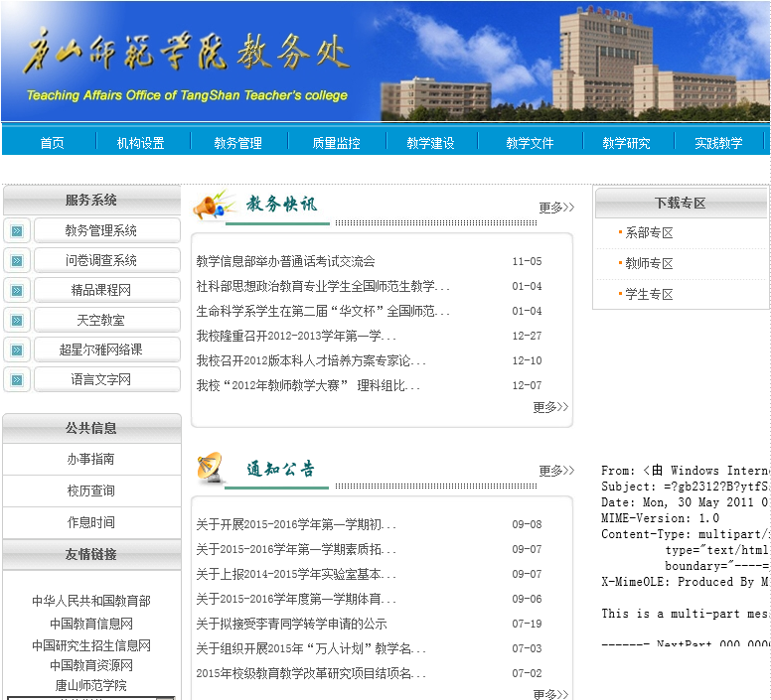This screenshot has width=771, height=700.
Task: Read the 教学信息部举办普通话考试交流会 article
Action: point(286,262)
